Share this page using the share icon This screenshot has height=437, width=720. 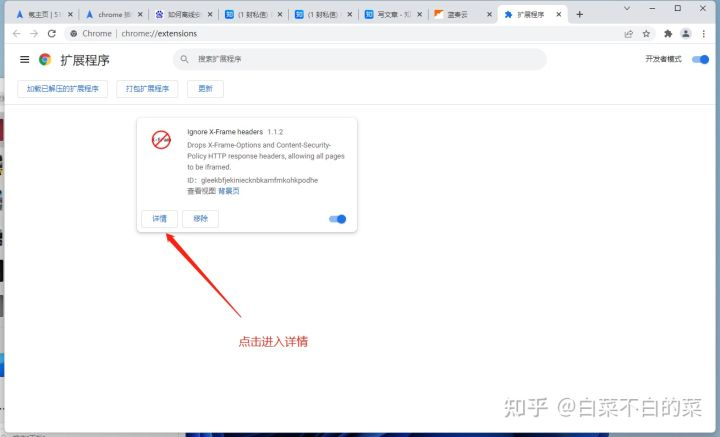pyautogui.click(x=629, y=34)
